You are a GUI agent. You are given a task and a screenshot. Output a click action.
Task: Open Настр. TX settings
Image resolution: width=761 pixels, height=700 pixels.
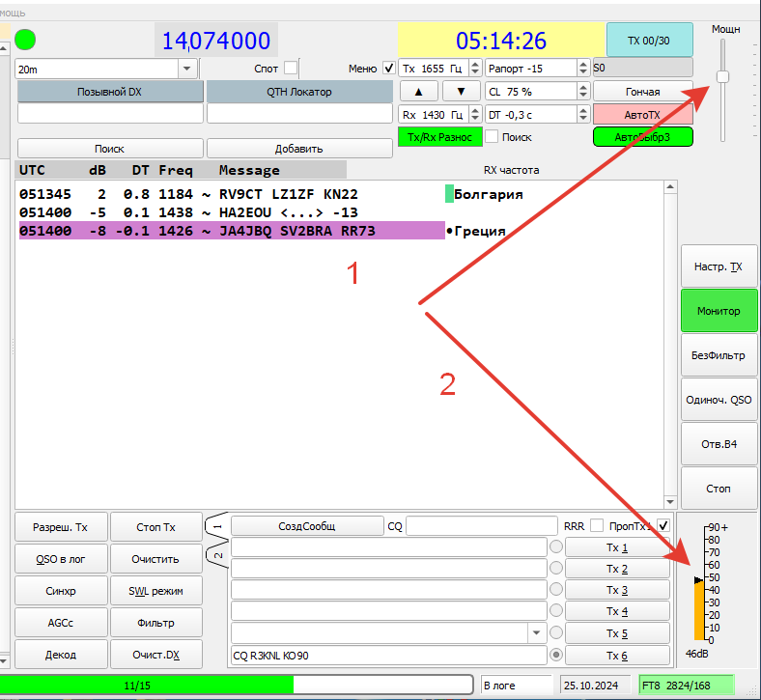point(719,266)
